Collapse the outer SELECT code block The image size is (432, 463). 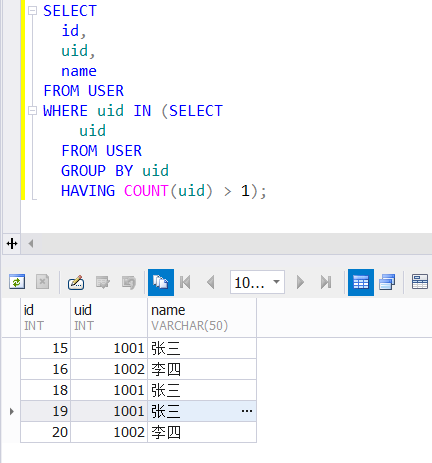coord(32,11)
